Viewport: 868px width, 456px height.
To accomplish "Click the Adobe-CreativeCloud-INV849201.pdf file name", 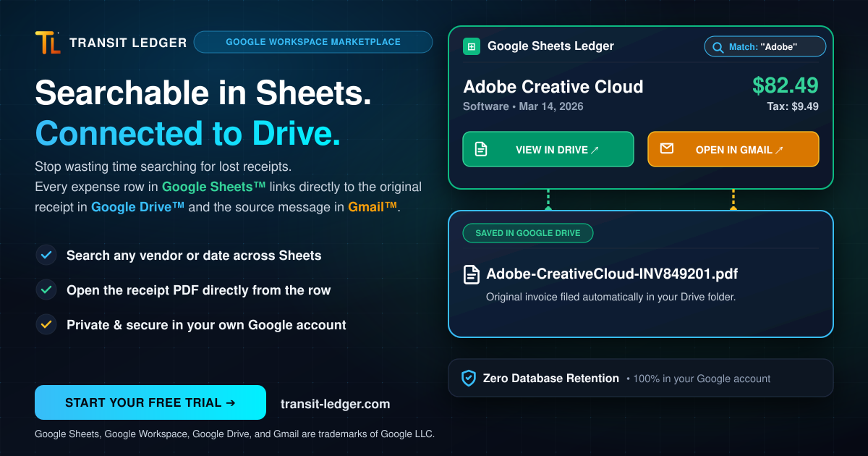I will pos(612,274).
